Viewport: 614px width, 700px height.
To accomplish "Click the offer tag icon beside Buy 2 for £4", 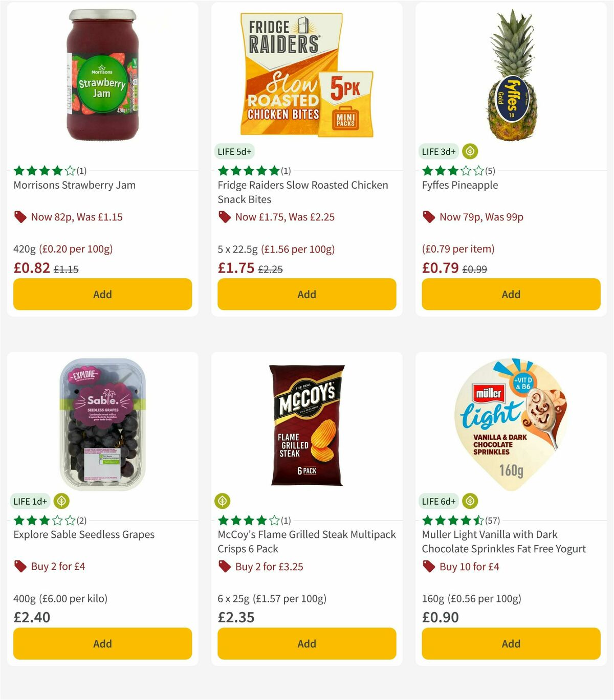I will coord(20,567).
